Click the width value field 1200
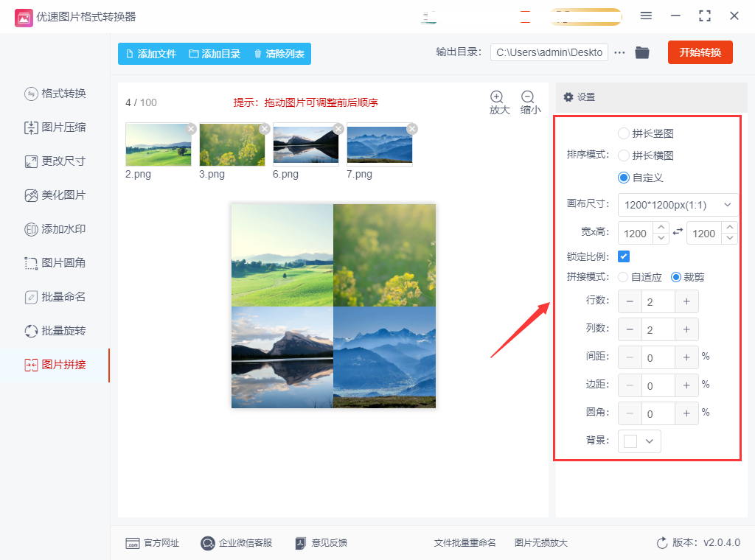Viewport: 755px width, 560px height. point(635,234)
